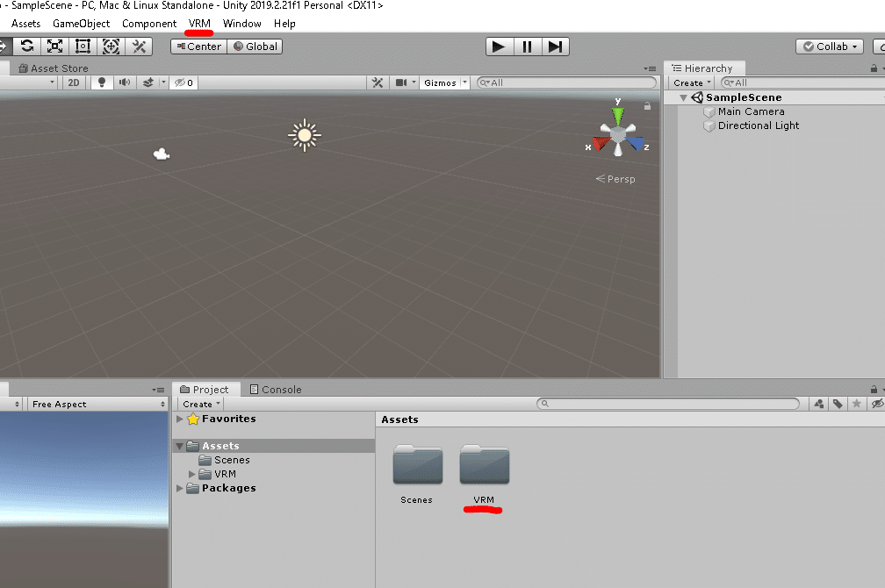Screen dimensions: 885x588
Task: Click the blue Z axis gizmo cone
Action: pos(636,144)
